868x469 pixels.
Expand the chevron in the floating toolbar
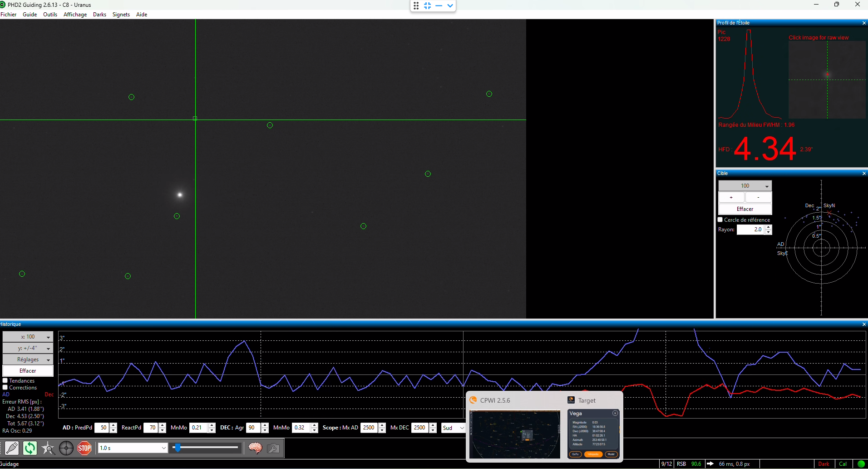(450, 5)
